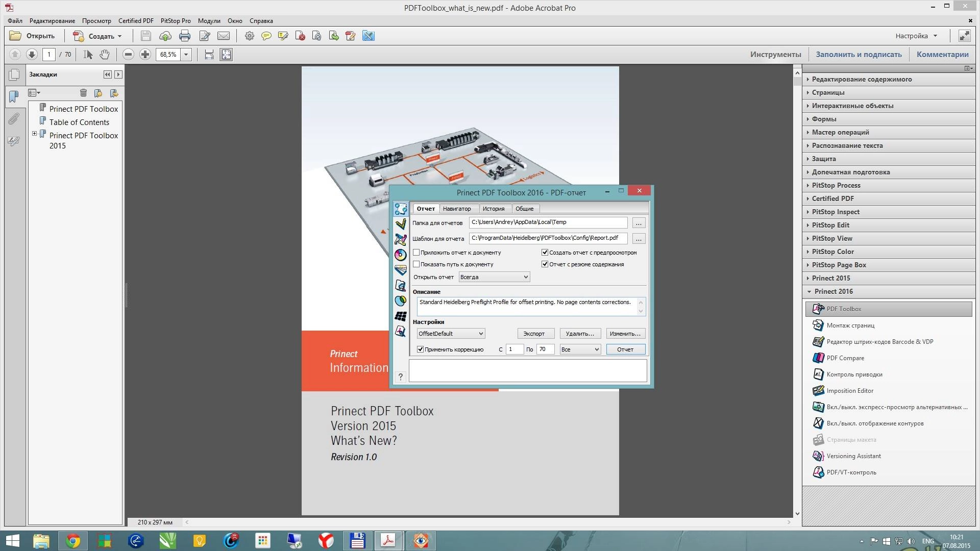The width and height of the screenshot is (980, 551).
Task: Switch to the Общие tab
Action: 524,208
